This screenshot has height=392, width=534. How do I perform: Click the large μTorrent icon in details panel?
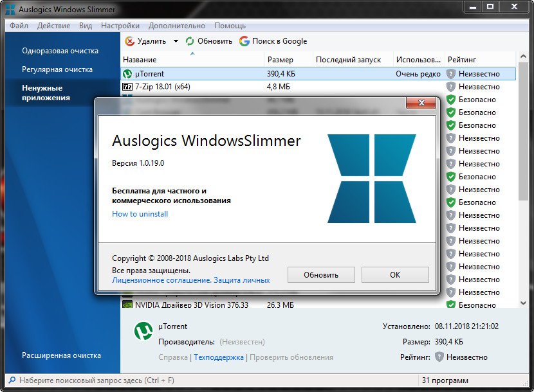pyautogui.click(x=143, y=331)
